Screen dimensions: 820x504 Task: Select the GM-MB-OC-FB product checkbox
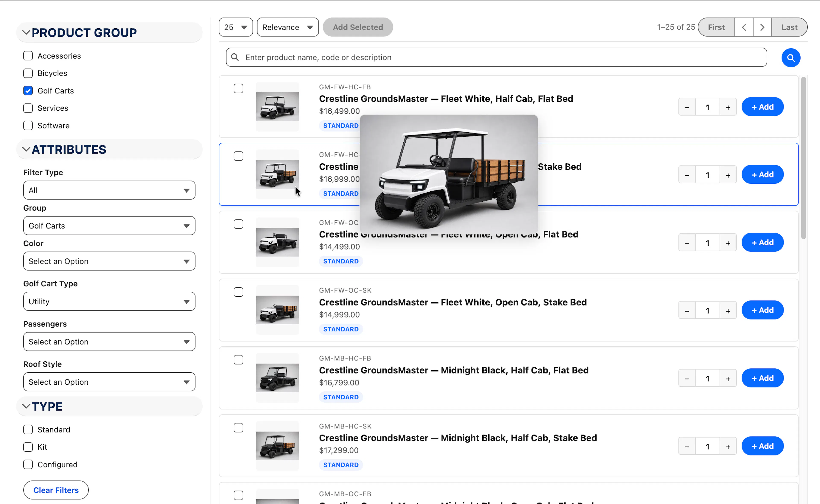point(238,495)
